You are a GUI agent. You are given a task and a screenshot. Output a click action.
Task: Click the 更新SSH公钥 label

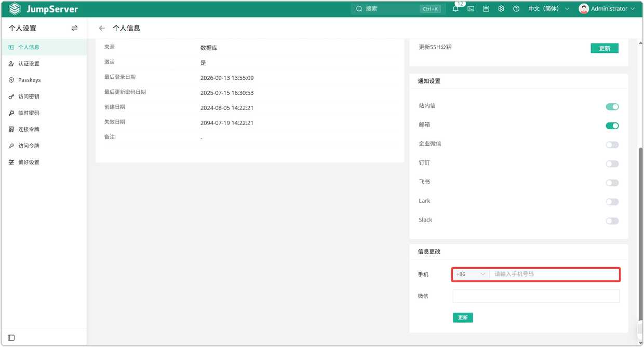click(x=435, y=47)
